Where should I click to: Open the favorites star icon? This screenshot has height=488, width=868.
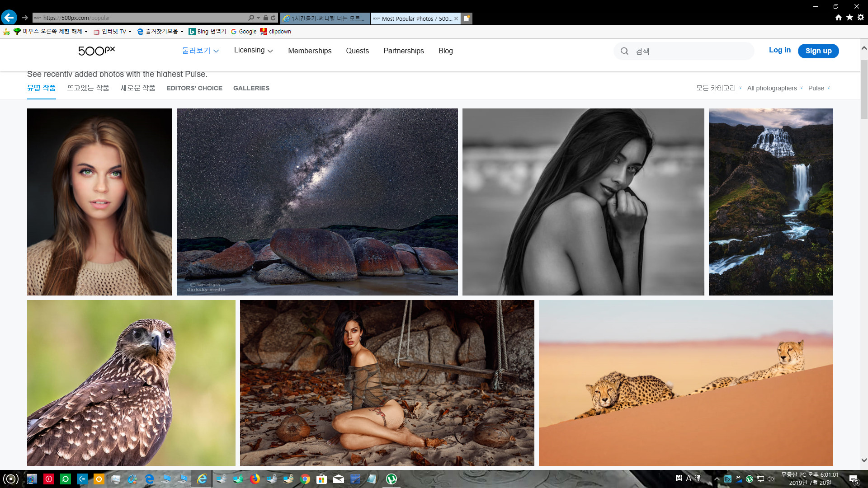click(x=849, y=17)
